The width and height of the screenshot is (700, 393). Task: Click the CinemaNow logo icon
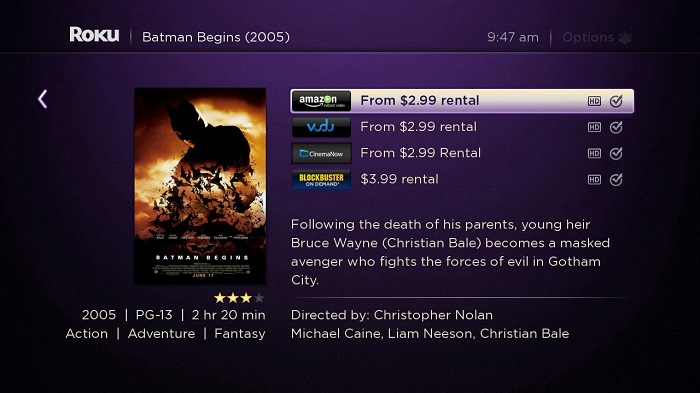(x=321, y=153)
